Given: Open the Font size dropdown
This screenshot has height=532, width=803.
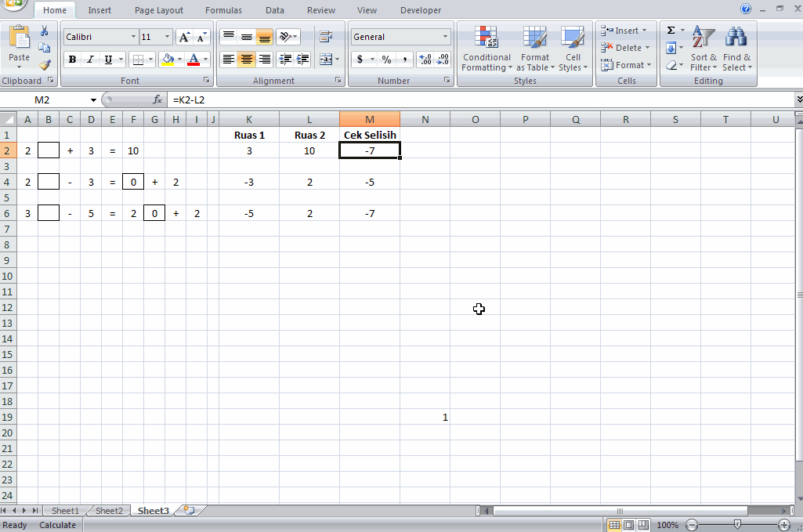Looking at the screenshot, I should pyautogui.click(x=165, y=36).
